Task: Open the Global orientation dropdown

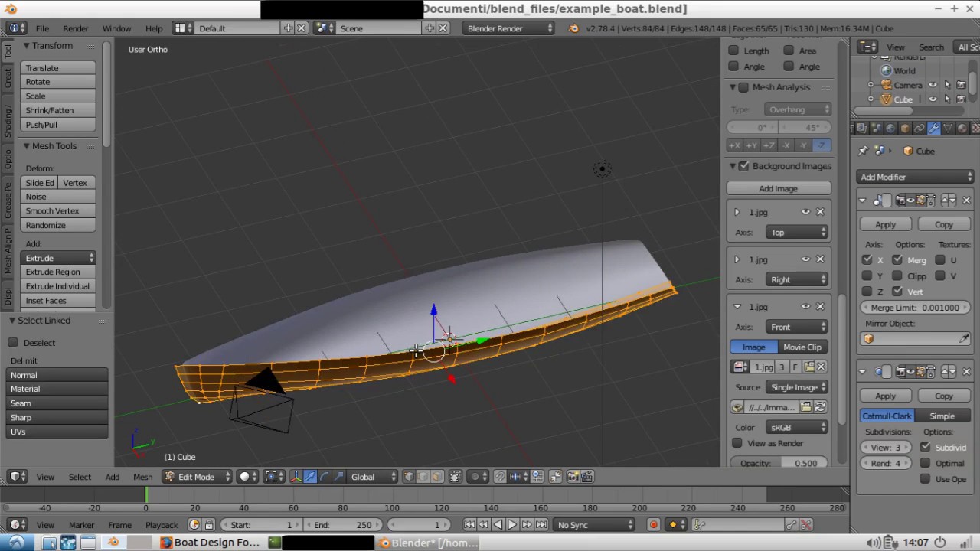Action: point(373,476)
